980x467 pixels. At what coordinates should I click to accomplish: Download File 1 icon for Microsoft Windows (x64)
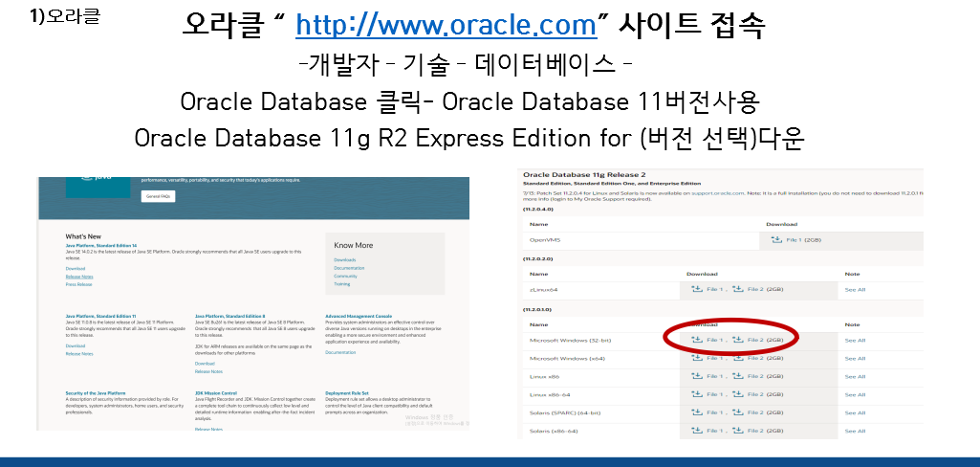[698, 358]
